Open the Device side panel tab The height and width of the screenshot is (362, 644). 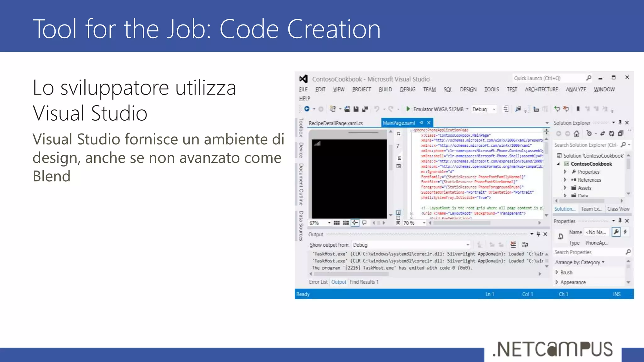click(x=301, y=150)
